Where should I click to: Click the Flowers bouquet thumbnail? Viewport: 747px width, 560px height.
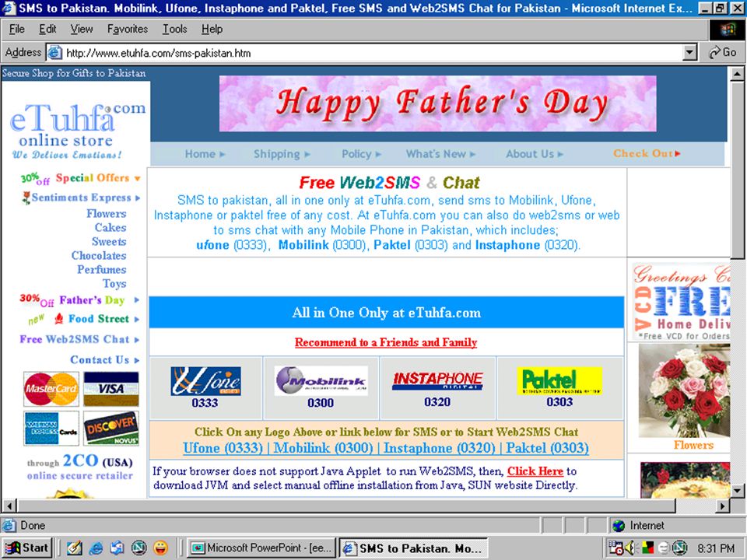(684, 390)
